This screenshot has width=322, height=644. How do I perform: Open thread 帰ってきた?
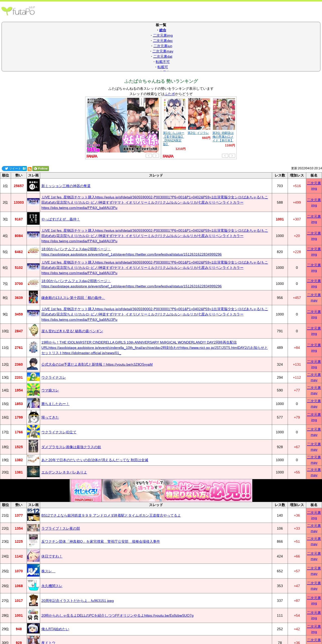(50, 417)
